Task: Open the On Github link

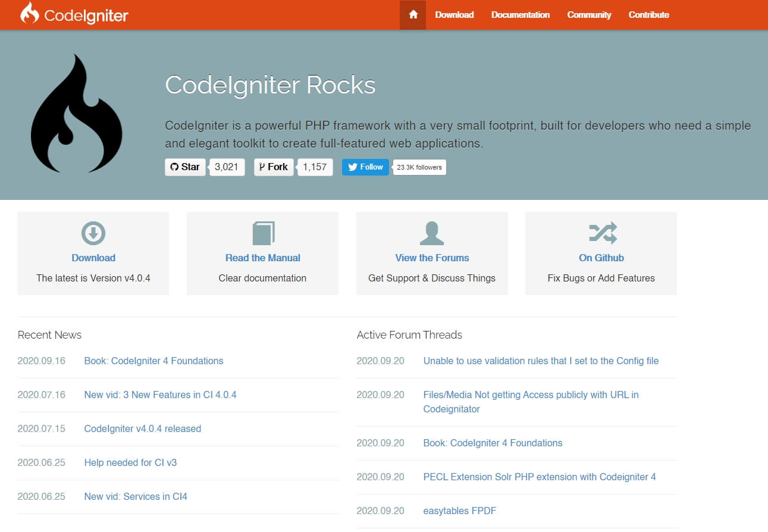Action: coord(601,258)
